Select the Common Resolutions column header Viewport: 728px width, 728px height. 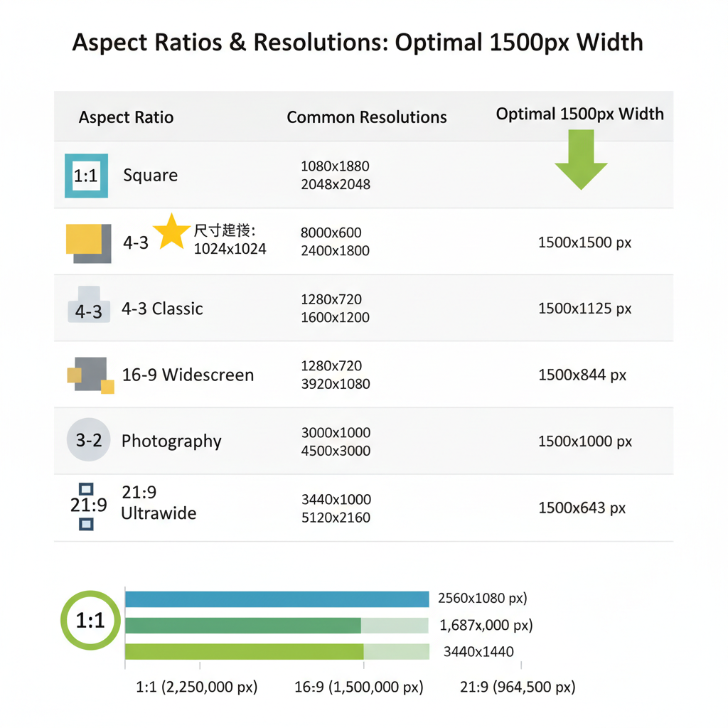[367, 117]
